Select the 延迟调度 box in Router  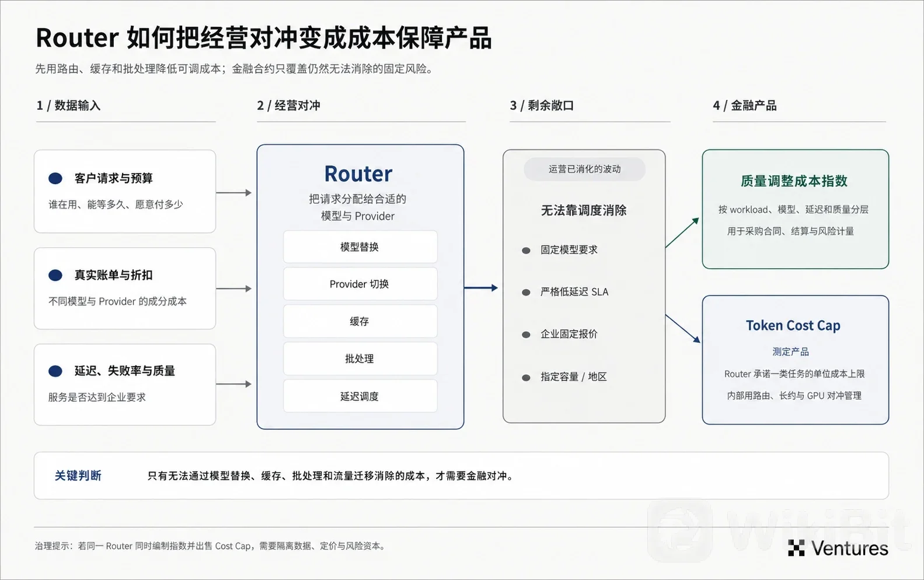point(360,396)
